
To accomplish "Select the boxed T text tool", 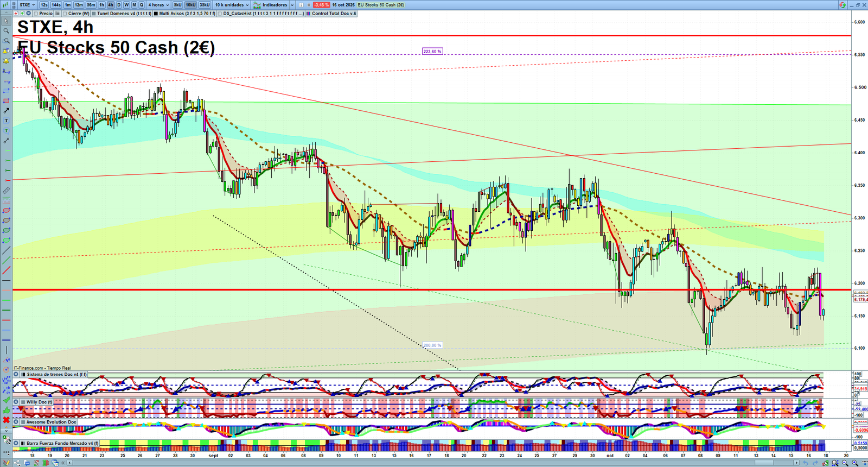I will point(6,121).
